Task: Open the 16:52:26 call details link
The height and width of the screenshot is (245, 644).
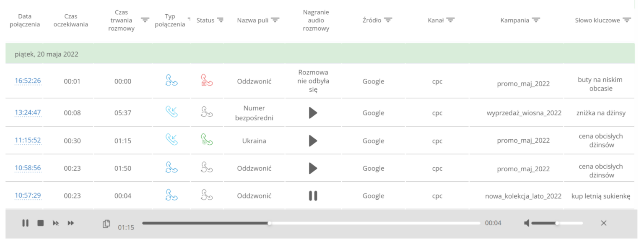Action: pyautogui.click(x=28, y=81)
